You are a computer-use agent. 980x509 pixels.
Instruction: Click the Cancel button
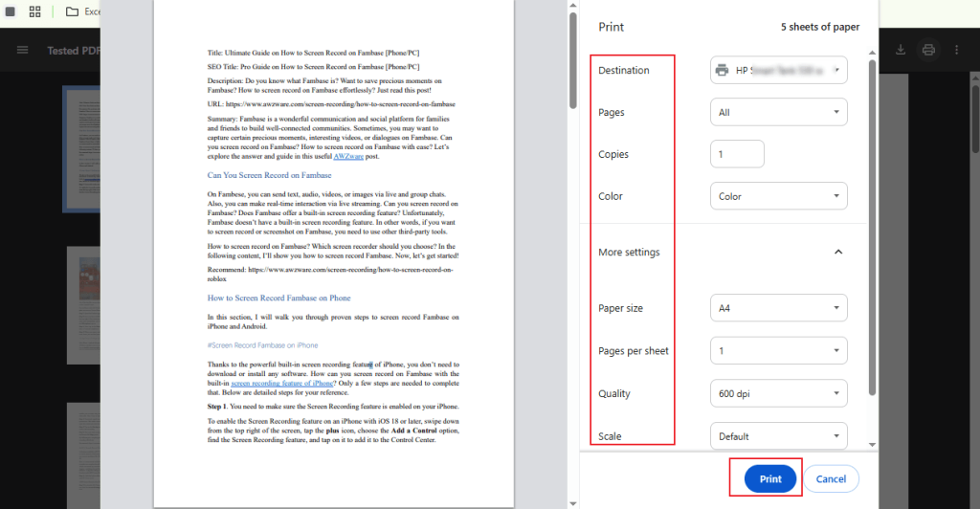pos(831,479)
